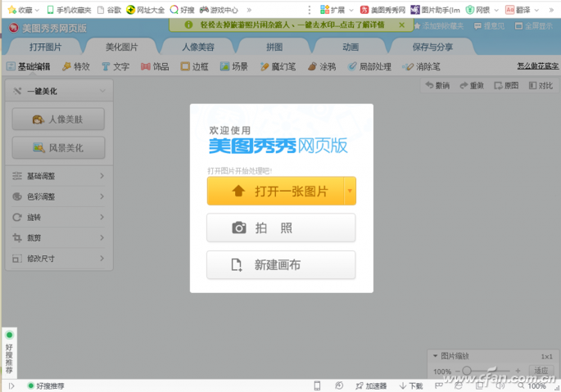
Task: Click the 适应 fit button
Action: (541, 371)
